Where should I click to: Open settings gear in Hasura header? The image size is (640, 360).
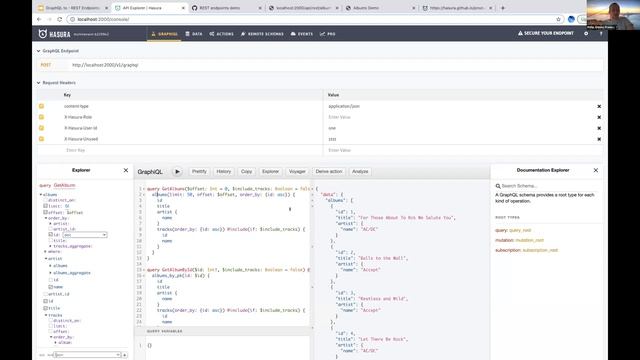[586, 33]
